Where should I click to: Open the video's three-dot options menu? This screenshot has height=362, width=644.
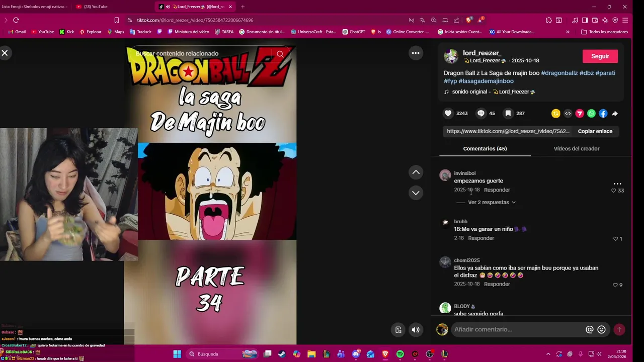[416, 53]
